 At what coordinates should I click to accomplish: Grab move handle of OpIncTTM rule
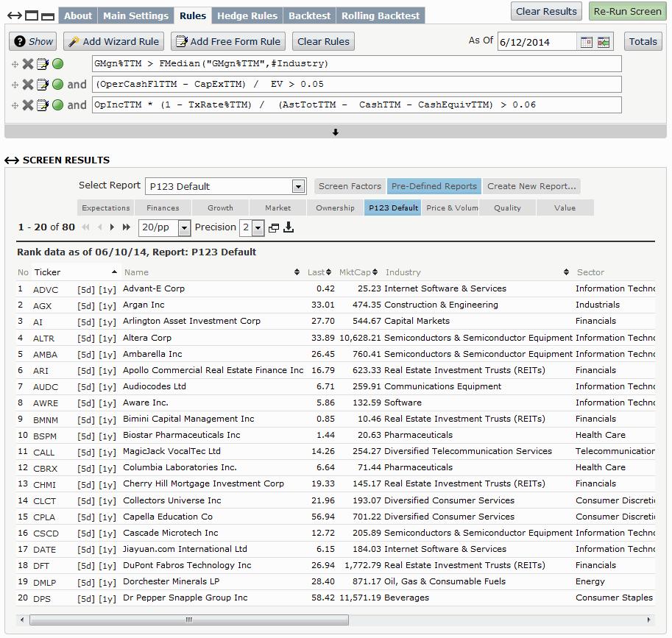click(x=15, y=105)
